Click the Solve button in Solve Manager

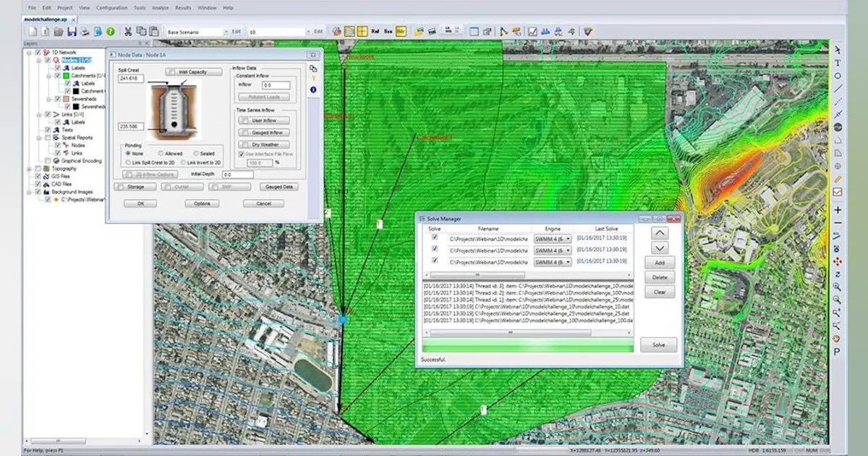pyautogui.click(x=659, y=345)
